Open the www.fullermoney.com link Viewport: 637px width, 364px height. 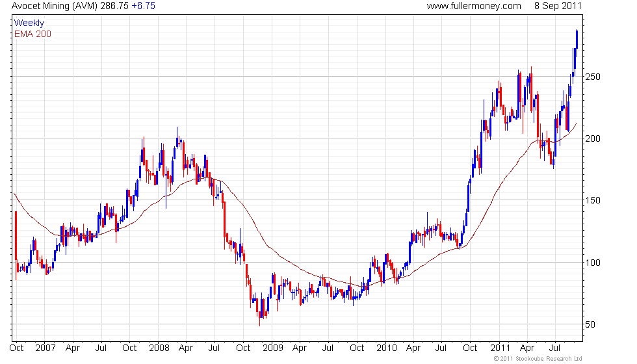[x=474, y=6]
